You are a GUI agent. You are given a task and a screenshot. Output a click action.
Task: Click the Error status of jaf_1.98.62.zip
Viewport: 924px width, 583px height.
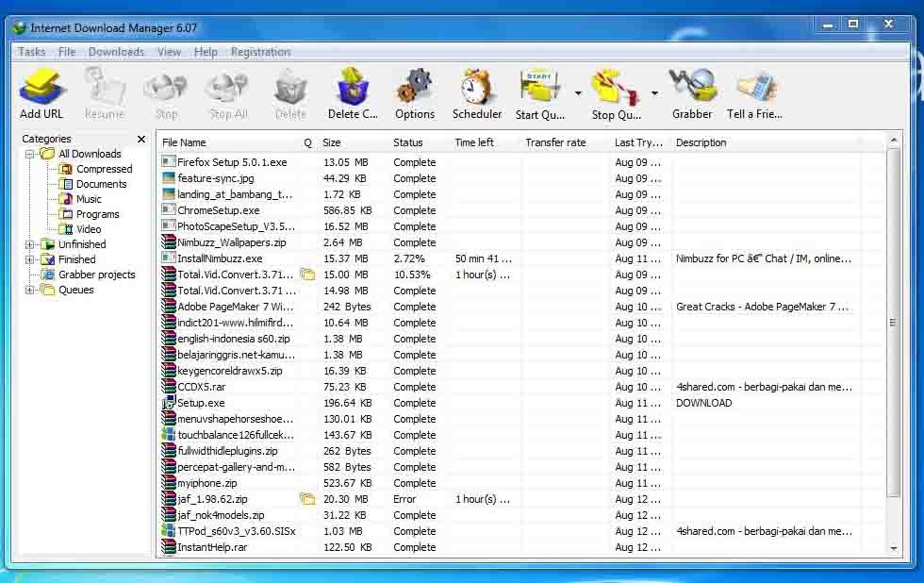point(404,499)
